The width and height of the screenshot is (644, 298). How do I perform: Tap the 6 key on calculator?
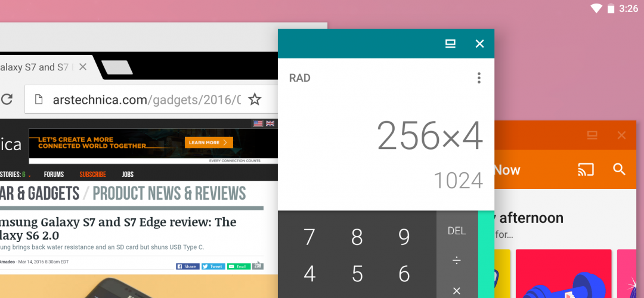(404, 274)
